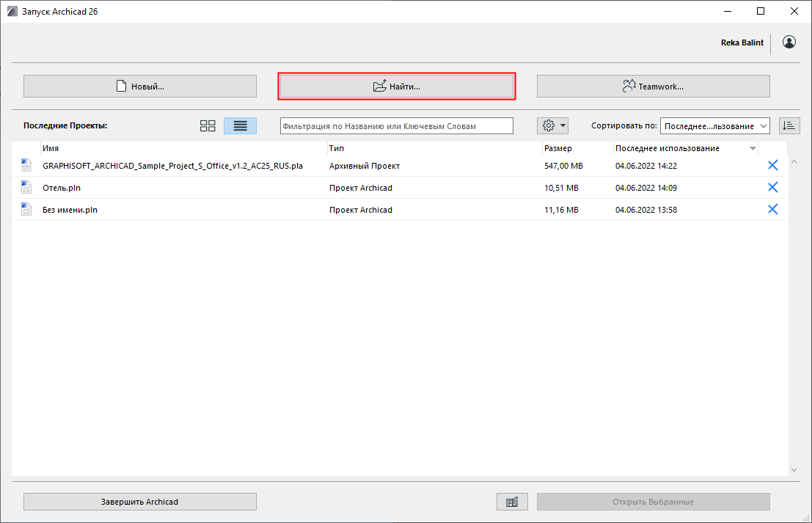The height and width of the screenshot is (523, 812).
Task: Click Архивный Проект type cell
Action: pyautogui.click(x=364, y=166)
